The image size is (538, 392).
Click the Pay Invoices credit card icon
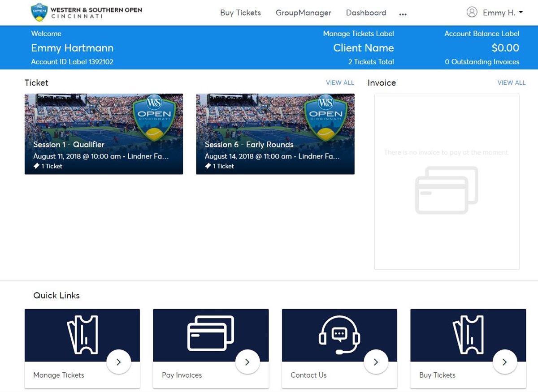pos(211,333)
